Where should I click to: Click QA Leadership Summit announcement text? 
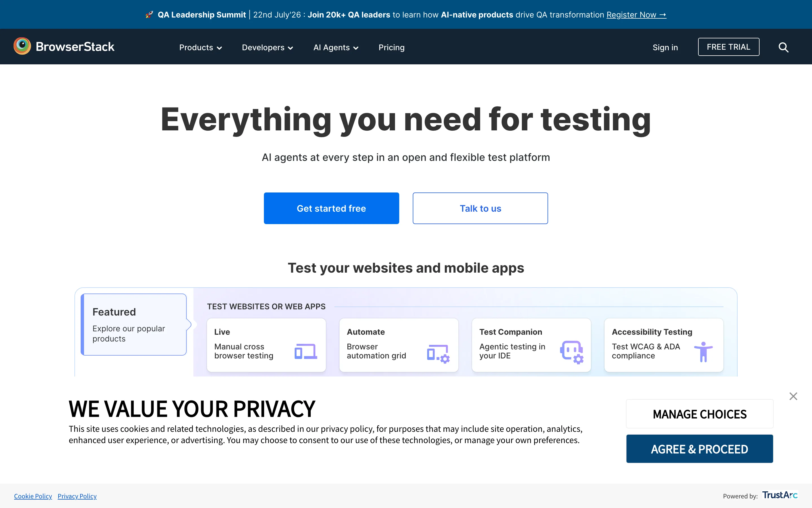(202, 15)
